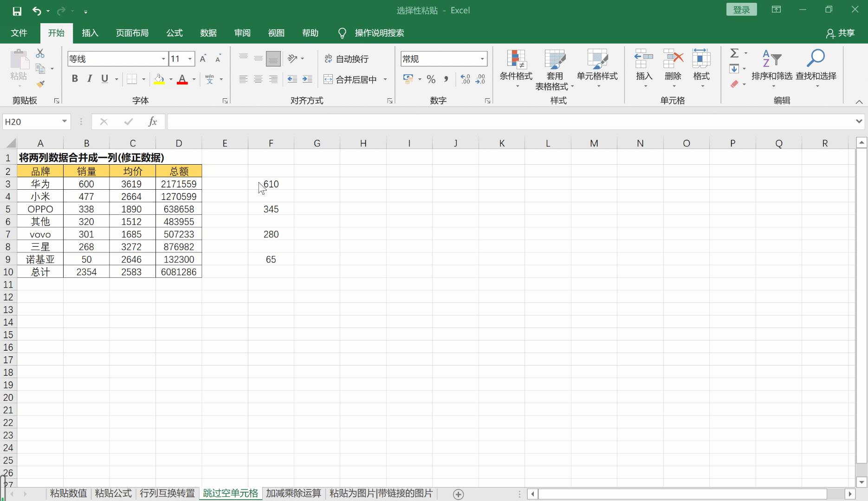Toggle Bold formatting
This screenshot has width=868, height=501.
coord(75,79)
